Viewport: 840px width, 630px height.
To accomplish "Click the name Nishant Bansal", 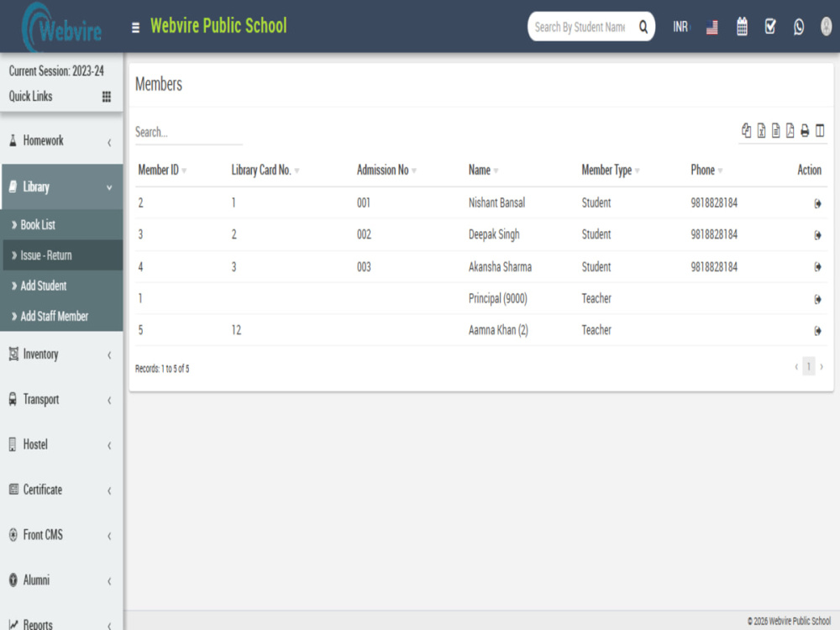I will click(x=496, y=203).
